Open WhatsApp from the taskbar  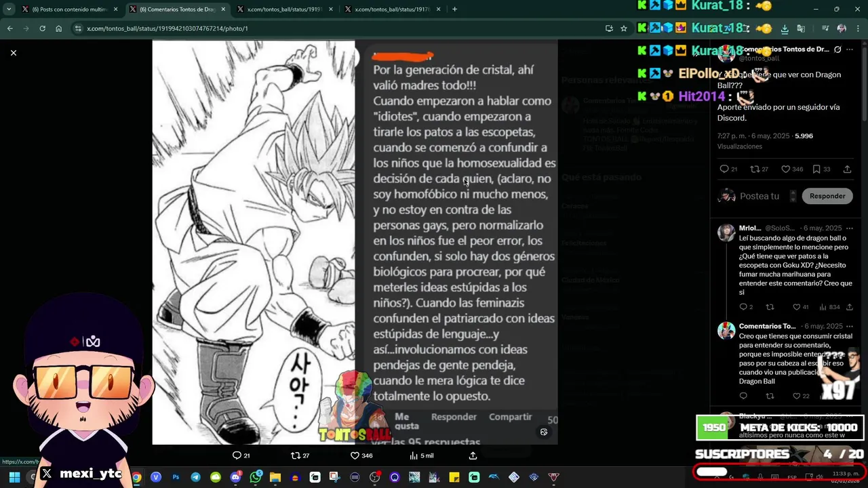[255, 477]
